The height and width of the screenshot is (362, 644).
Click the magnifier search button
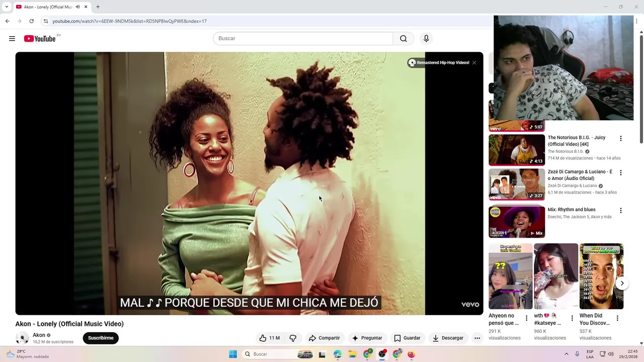coord(404,39)
